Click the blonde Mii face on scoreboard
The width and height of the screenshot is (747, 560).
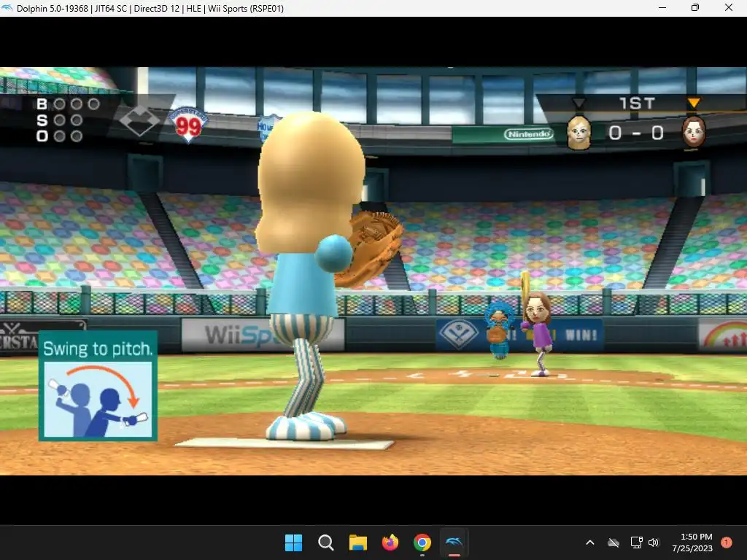coord(578,133)
